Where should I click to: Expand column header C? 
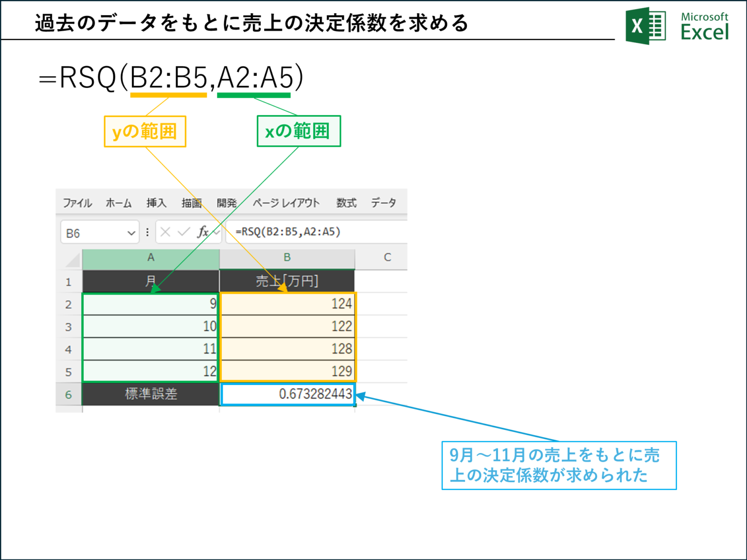pos(388,258)
